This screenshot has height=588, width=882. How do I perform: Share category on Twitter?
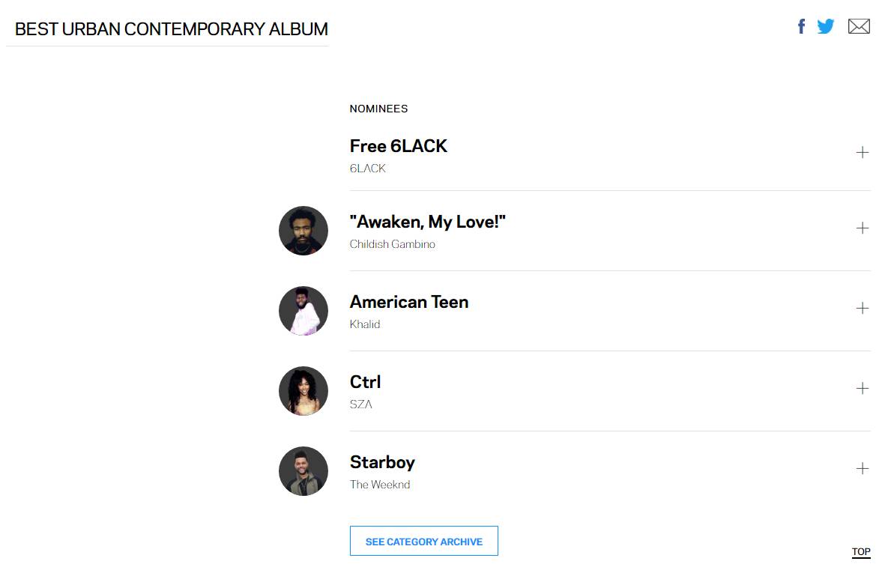(x=826, y=27)
